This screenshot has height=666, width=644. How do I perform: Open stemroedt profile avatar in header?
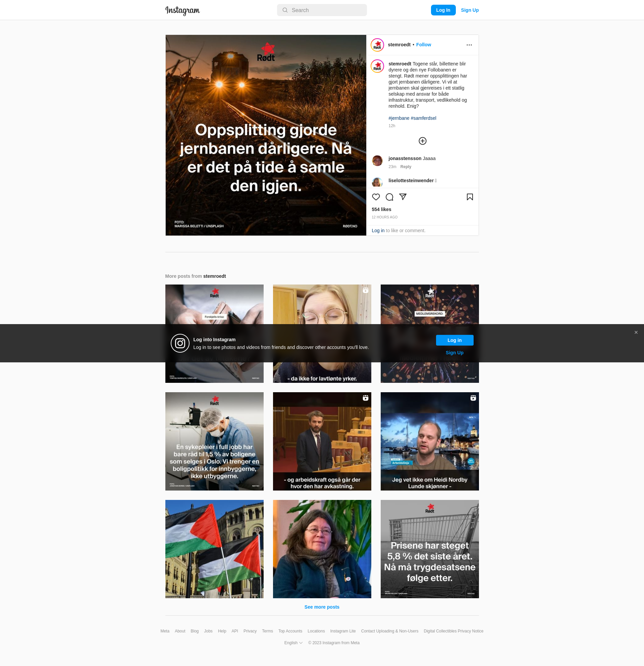click(x=377, y=45)
